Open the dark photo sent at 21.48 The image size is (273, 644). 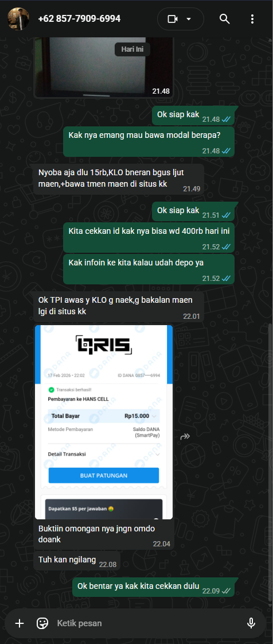(104, 67)
